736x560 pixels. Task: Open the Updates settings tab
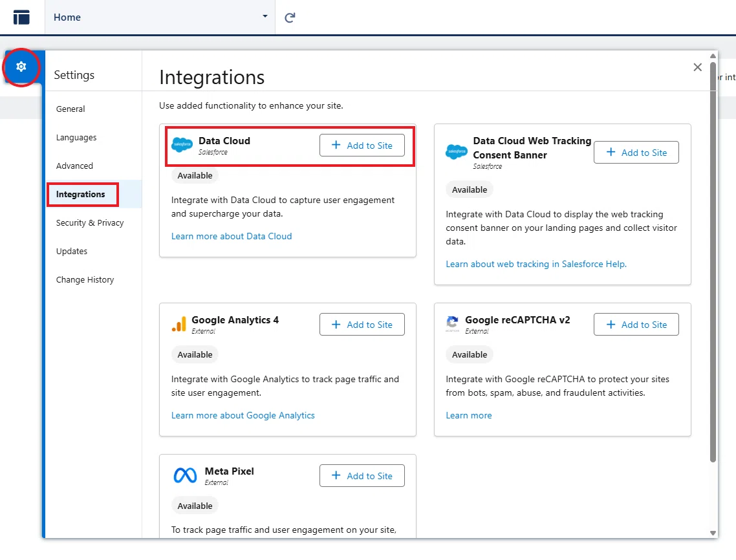(x=71, y=251)
